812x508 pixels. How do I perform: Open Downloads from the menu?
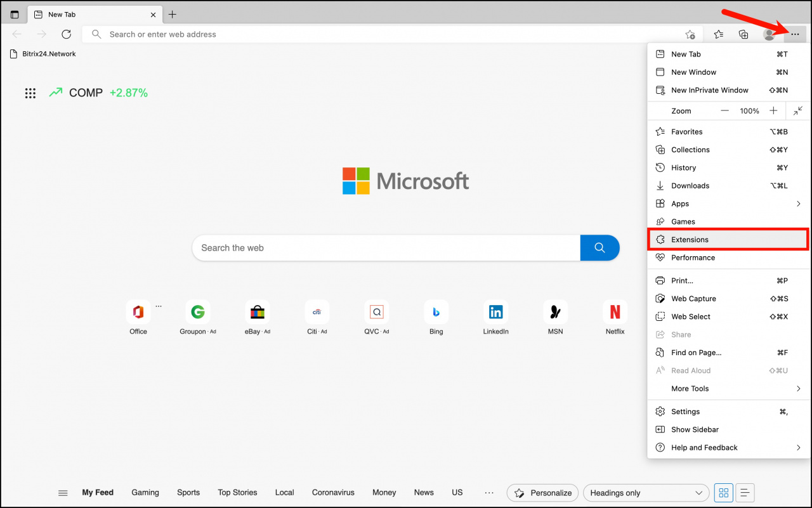point(729,186)
